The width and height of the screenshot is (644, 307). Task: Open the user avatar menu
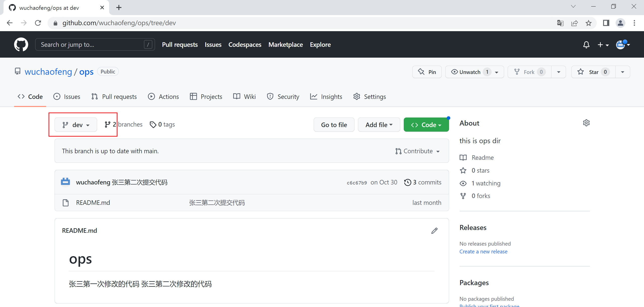coord(623,45)
